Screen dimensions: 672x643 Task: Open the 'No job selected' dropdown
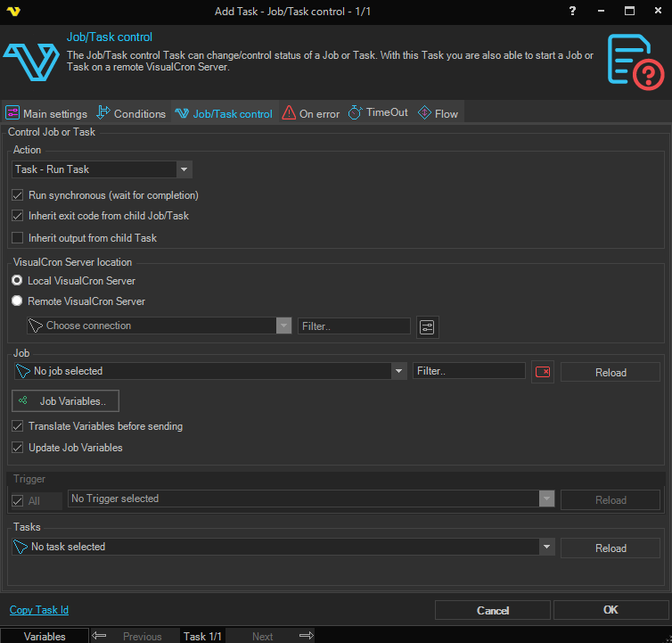[x=398, y=371]
